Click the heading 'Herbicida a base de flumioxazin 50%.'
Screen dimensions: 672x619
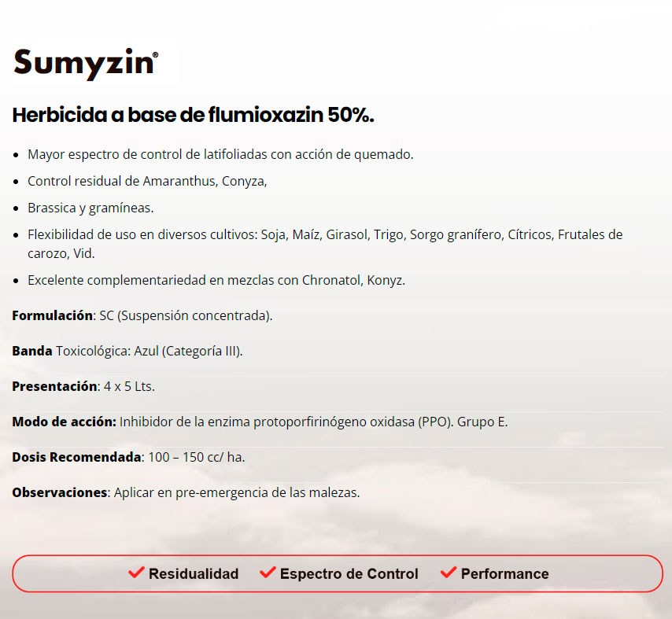[194, 115]
